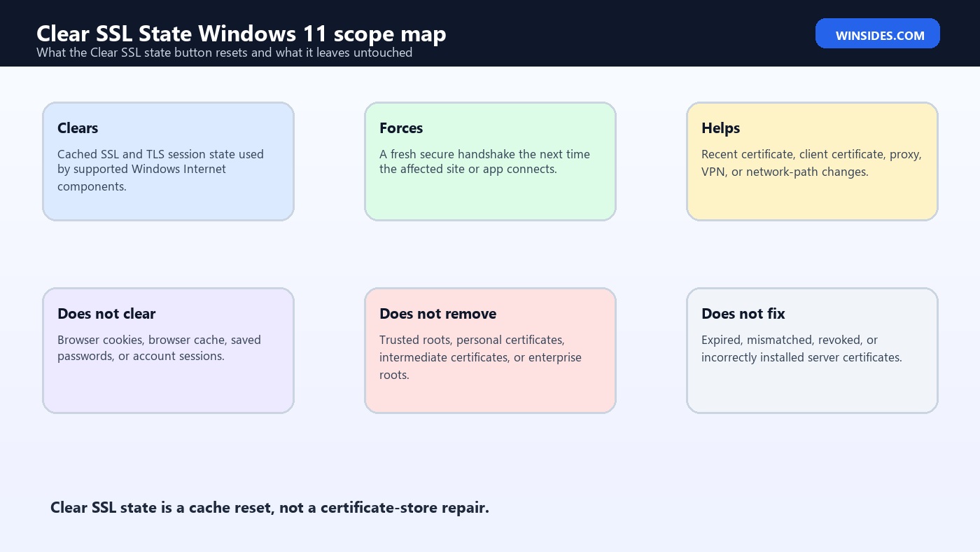Image resolution: width=980 pixels, height=552 pixels.
Task: Click the 'Expired, mismatched, revoked' description text
Action: pyautogui.click(x=801, y=348)
